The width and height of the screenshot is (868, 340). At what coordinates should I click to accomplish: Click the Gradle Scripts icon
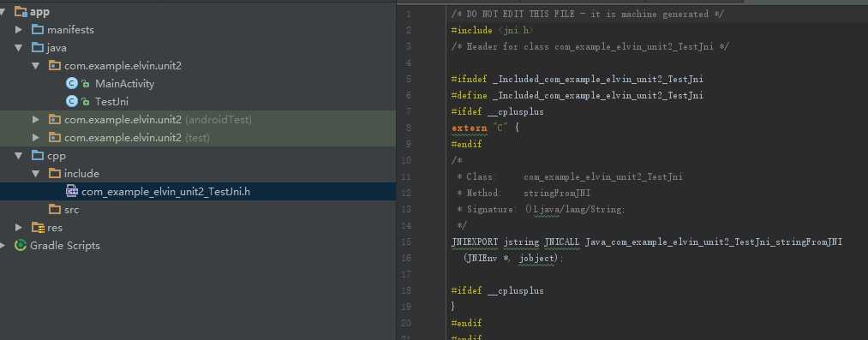click(x=21, y=245)
